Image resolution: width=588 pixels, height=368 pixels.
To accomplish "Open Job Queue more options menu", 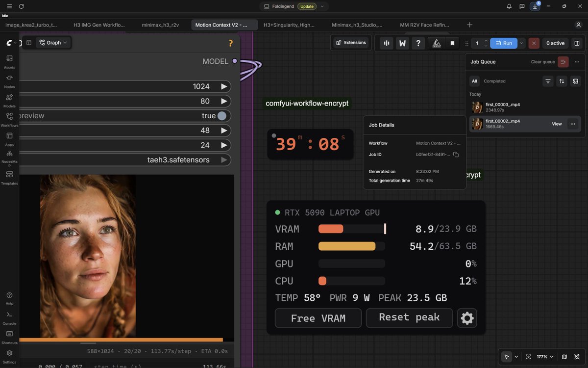I will pos(577,62).
